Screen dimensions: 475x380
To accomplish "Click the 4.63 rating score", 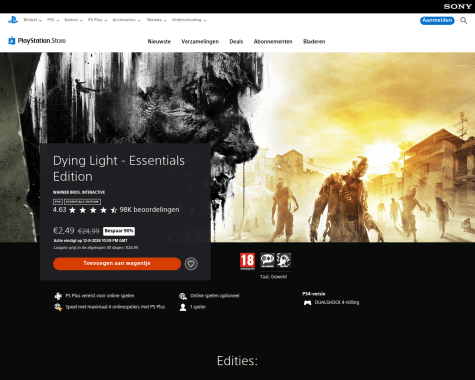I will point(60,210).
